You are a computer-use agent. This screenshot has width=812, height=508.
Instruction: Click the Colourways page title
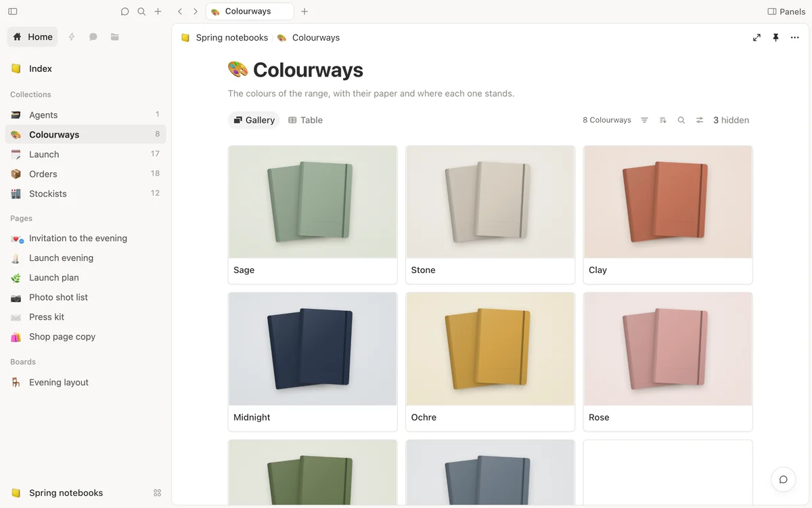coord(308,69)
